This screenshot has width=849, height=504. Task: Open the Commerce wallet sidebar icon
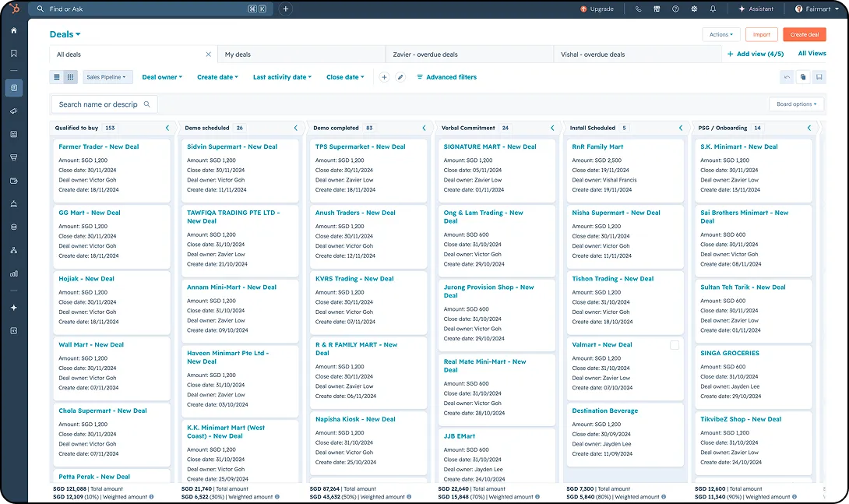coord(14,181)
